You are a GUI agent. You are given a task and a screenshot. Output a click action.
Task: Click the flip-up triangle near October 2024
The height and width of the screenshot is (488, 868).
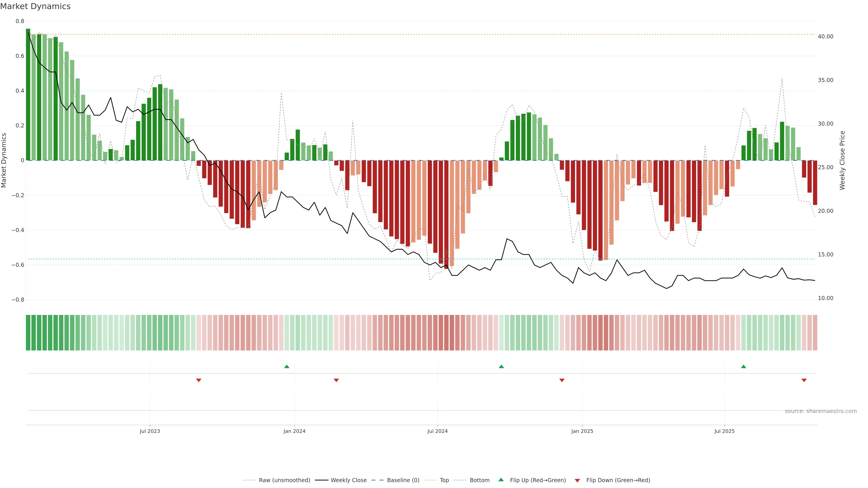(501, 366)
